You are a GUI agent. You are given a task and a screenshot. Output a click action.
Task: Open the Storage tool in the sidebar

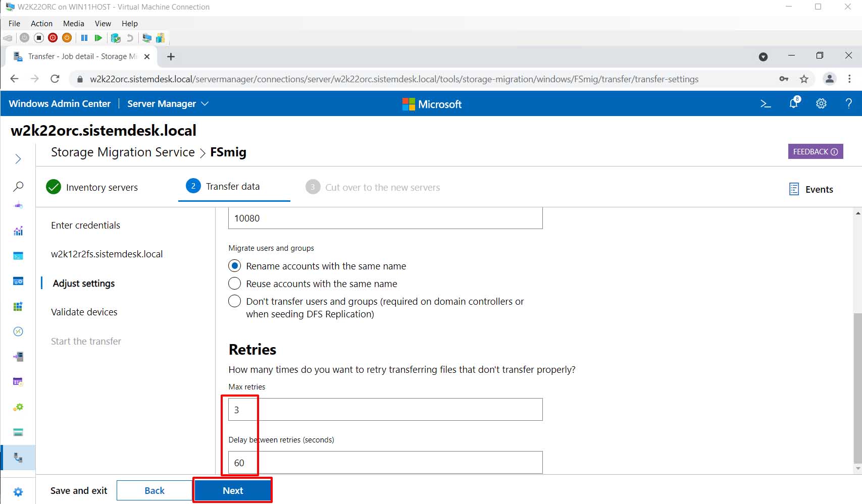pos(18,432)
